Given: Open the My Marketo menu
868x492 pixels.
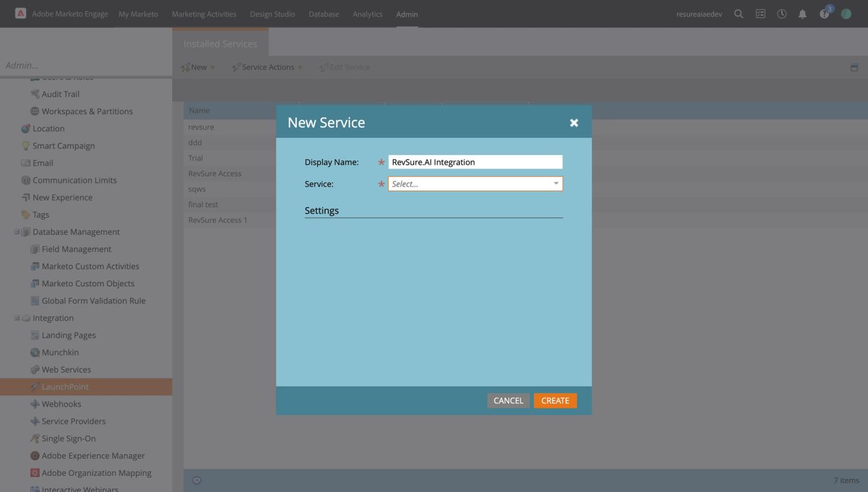Looking at the screenshot, I should tap(138, 14).
